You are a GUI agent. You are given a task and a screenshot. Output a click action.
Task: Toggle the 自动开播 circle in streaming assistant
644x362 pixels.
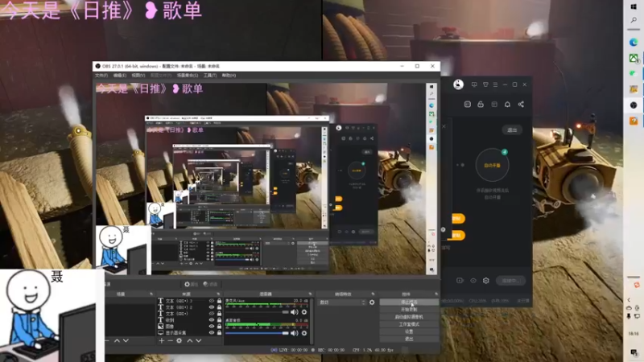[492, 165]
